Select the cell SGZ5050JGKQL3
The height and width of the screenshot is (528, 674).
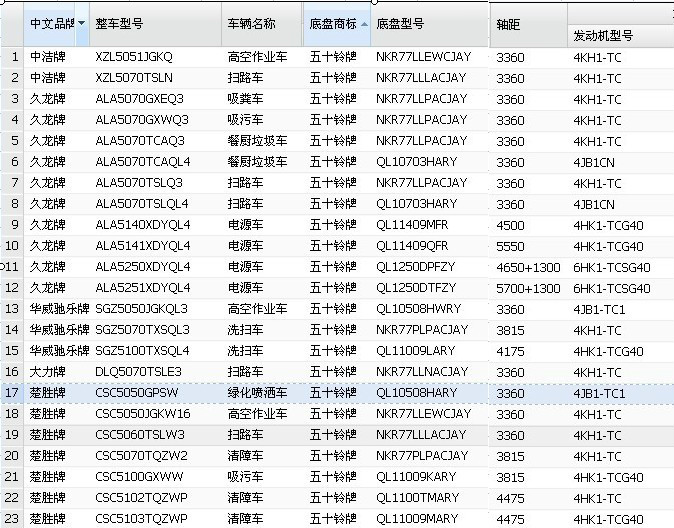coord(142,309)
